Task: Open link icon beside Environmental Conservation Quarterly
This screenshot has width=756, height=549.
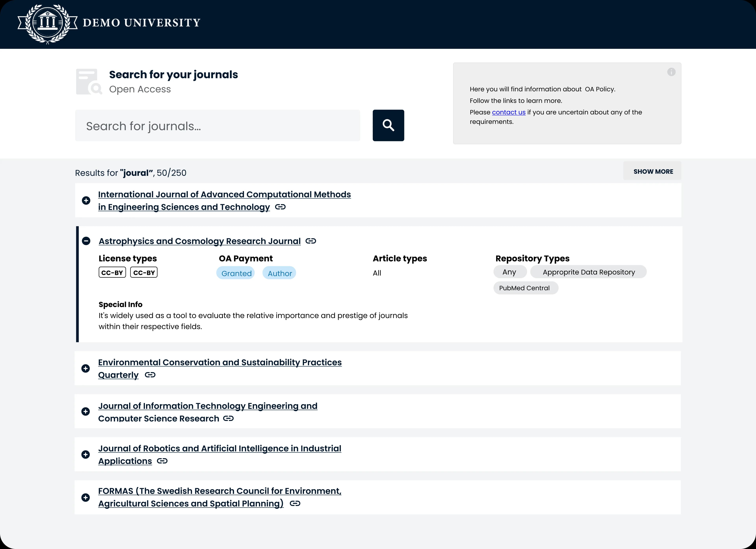Action: tap(150, 375)
